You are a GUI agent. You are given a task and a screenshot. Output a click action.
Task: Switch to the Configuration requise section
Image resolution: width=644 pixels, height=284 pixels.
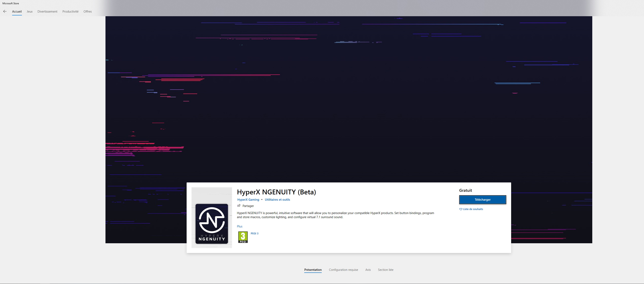pos(343,270)
